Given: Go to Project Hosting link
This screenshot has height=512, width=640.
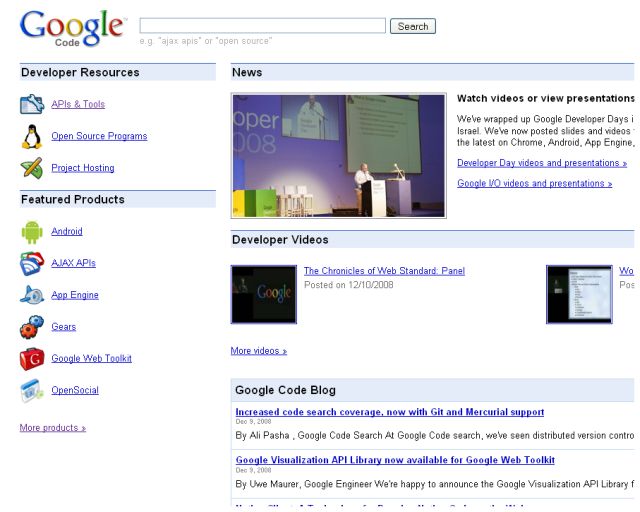Looking at the screenshot, I should pyautogui.click(x=83, y=168).
